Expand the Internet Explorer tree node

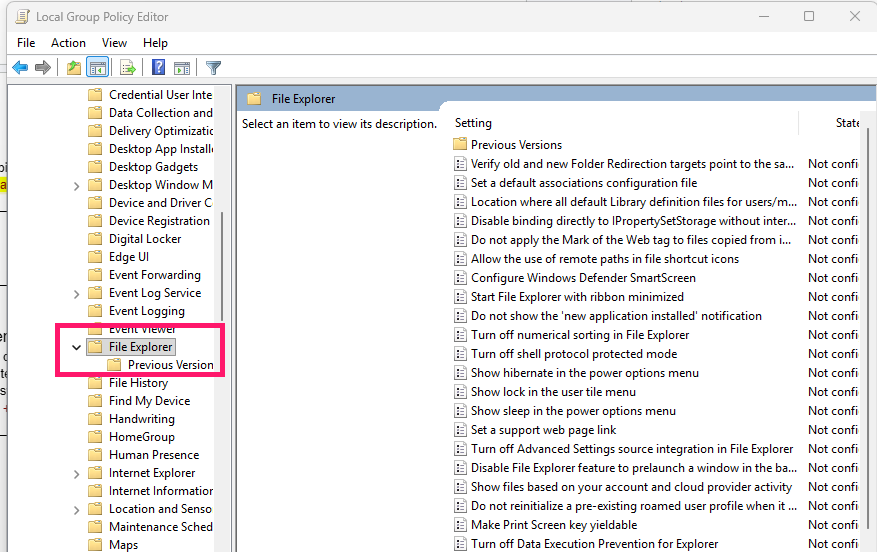77,474
